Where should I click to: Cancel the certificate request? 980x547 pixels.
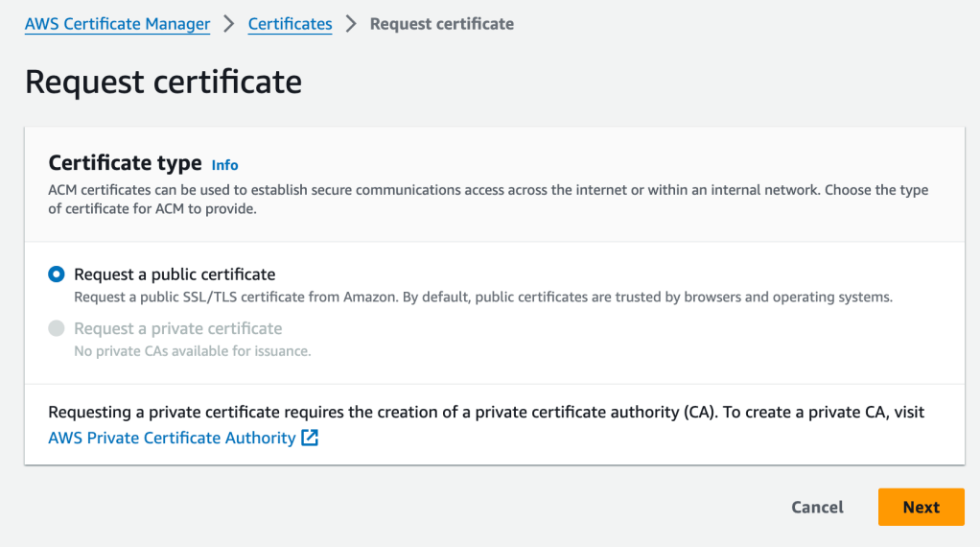[x=817, y=508]
